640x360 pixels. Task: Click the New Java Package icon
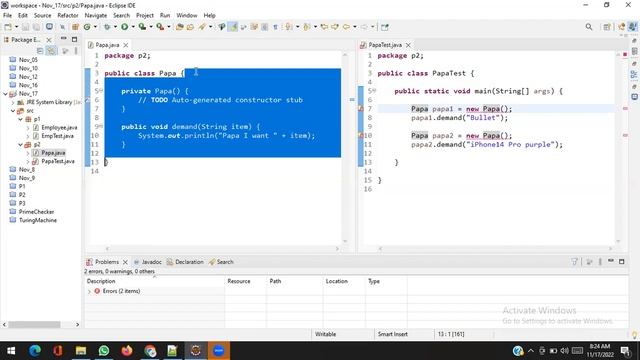[x=76, y=27]
